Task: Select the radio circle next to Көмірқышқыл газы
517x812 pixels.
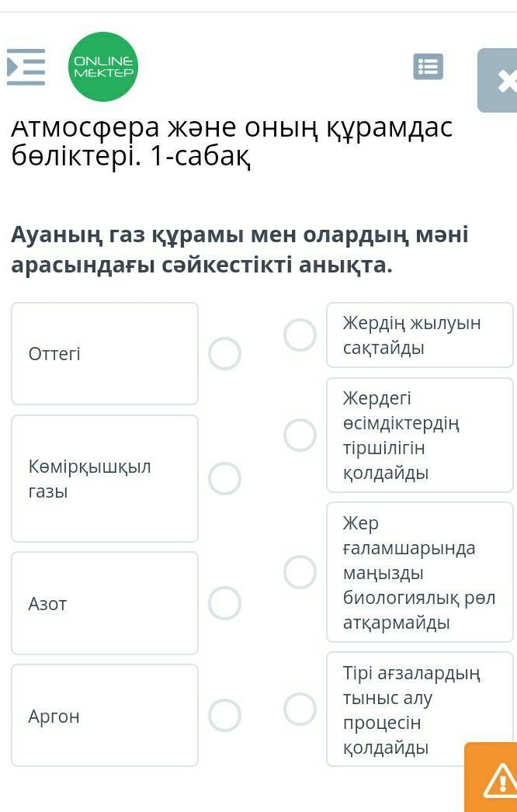Action: click(x=224, y=478)
